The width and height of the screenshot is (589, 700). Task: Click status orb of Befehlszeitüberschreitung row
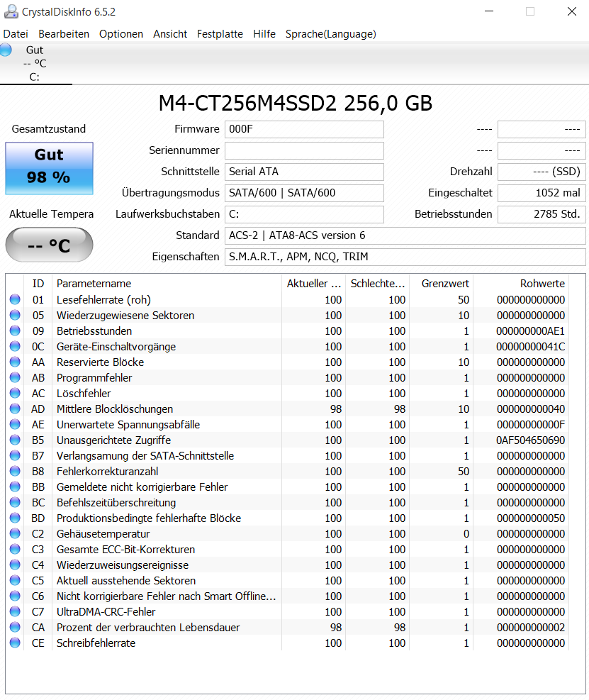(15, 502)
